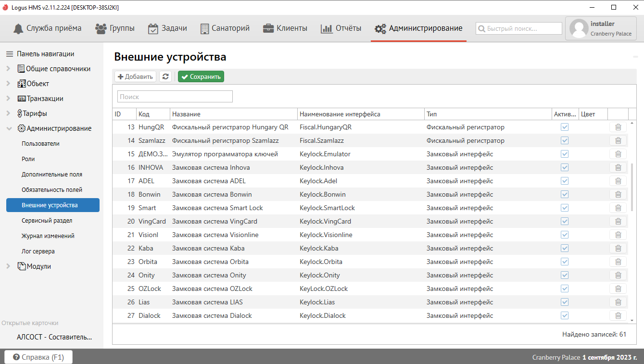The height and width of the screenshot is (364, 644).
Task: Collapse the Администрирование sidebar section
Action: click(x=8, y=128)
